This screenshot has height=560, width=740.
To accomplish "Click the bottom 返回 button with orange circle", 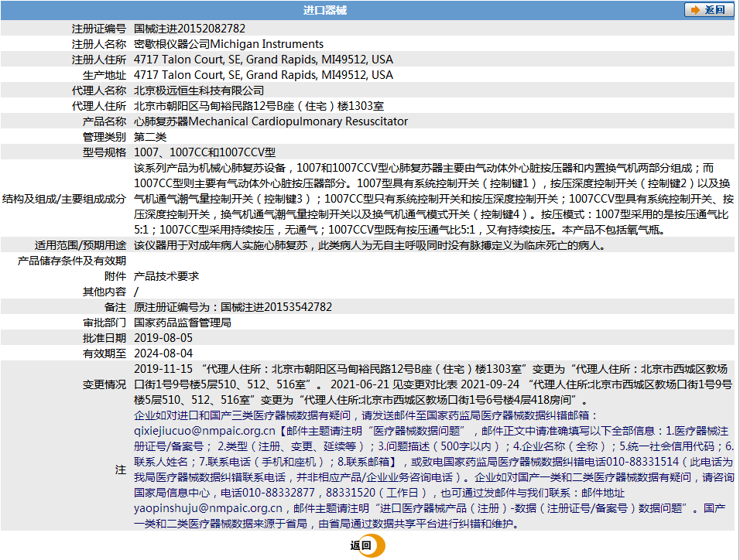I will coord(368,545).
